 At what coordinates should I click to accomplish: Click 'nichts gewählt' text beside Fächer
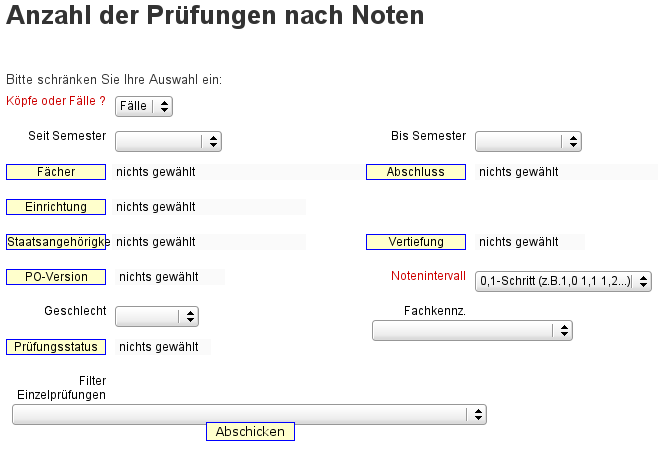[156, 172]
